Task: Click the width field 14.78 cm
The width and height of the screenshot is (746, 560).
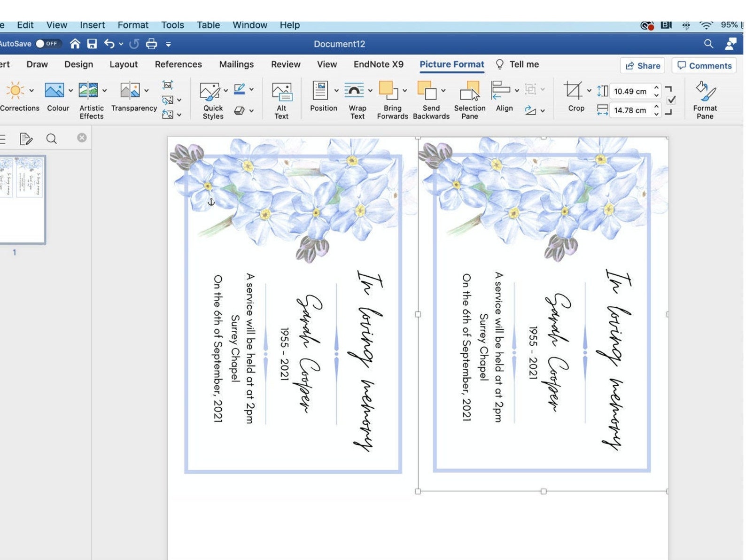Action: click(630, 110)
